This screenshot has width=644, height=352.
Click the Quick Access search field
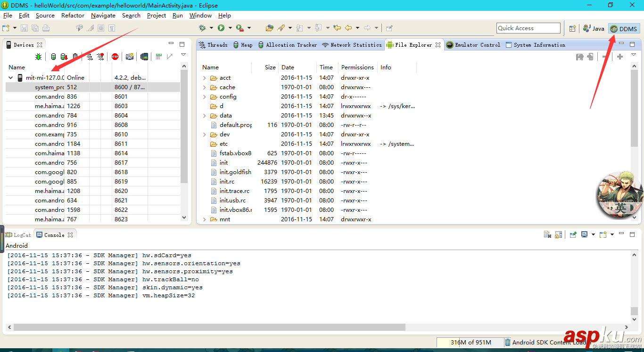pyautogui.click(x=528, y=28)
